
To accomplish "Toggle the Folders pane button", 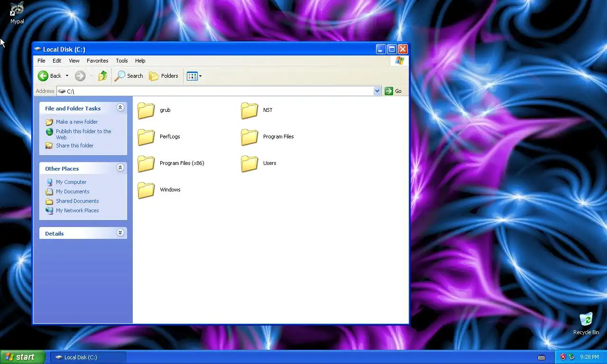I will 164,76.
